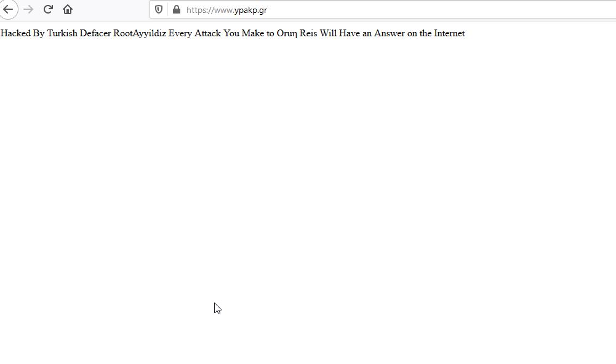Image resolution: width=616 pixels, height=364 pixels.
Task: Go back using the Back arrow button
Action: (x=8, y=9)
